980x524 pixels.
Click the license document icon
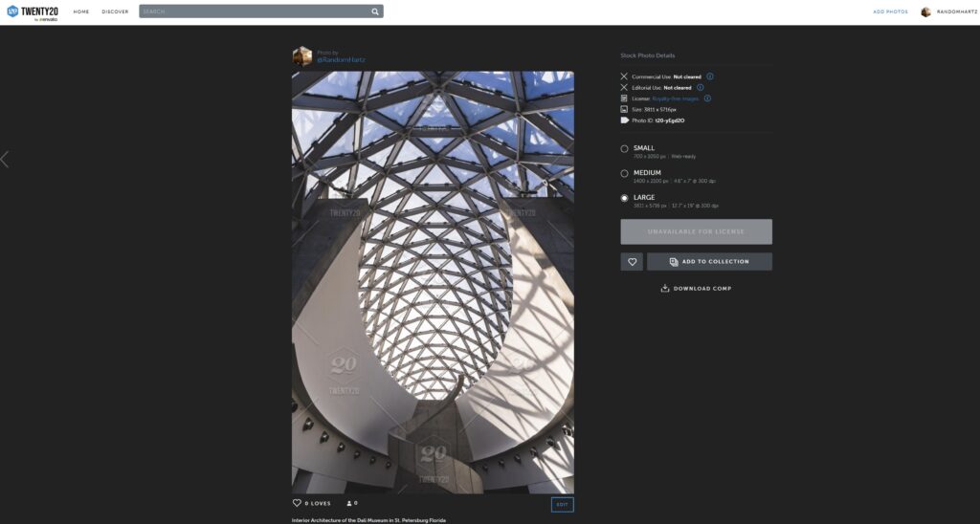(624, 98)
